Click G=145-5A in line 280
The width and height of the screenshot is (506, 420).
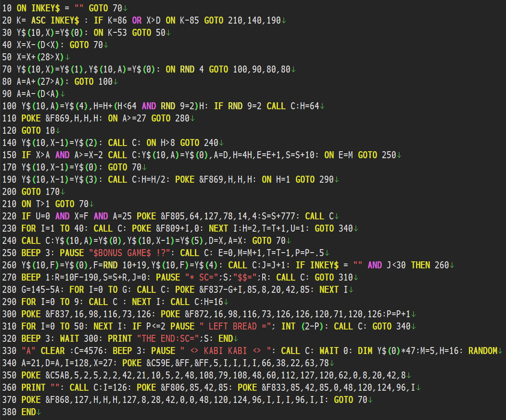[x=41, y=290]
